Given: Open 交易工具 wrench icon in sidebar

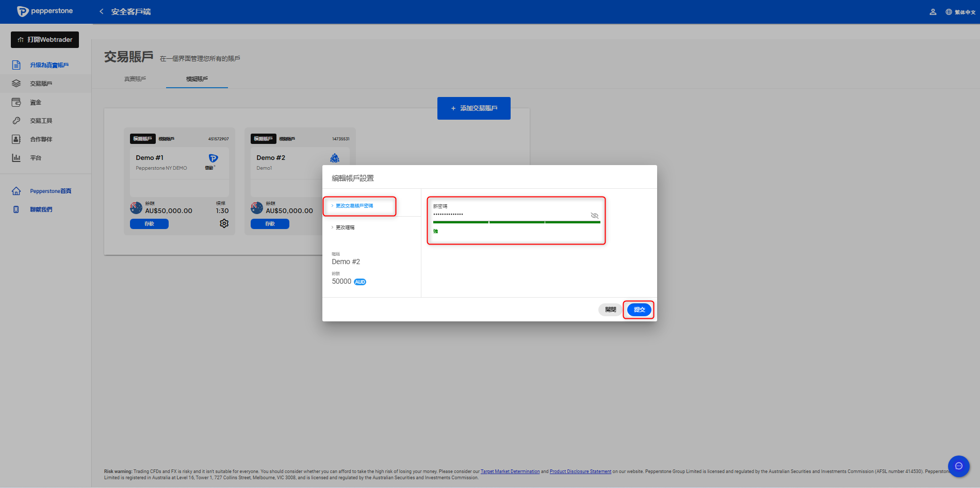Looking at the screenshot, I should (17, 121).
